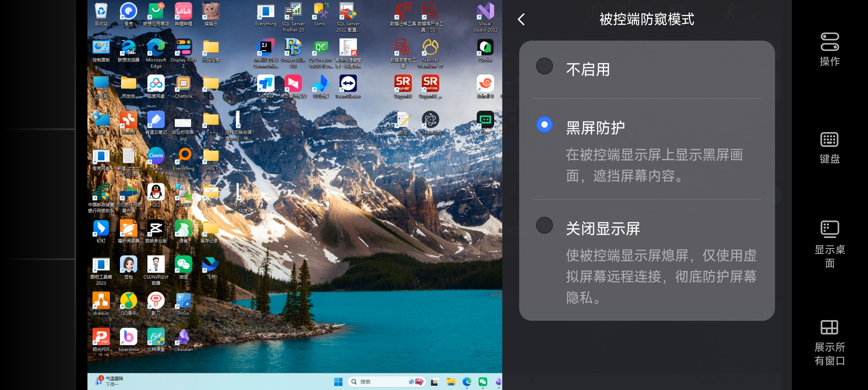868x390 pixels.
Task: Click the Windows Start button in taskbar
Action: pos(338,382)
